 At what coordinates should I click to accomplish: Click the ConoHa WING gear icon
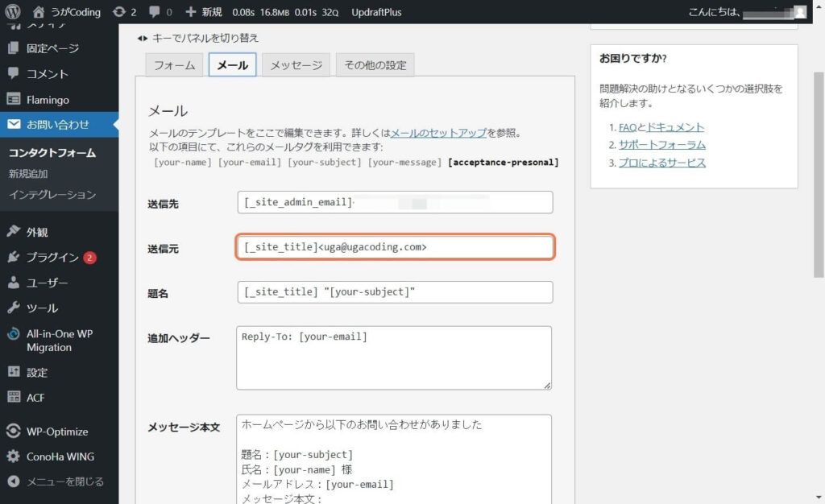click(x=14, y=456)
